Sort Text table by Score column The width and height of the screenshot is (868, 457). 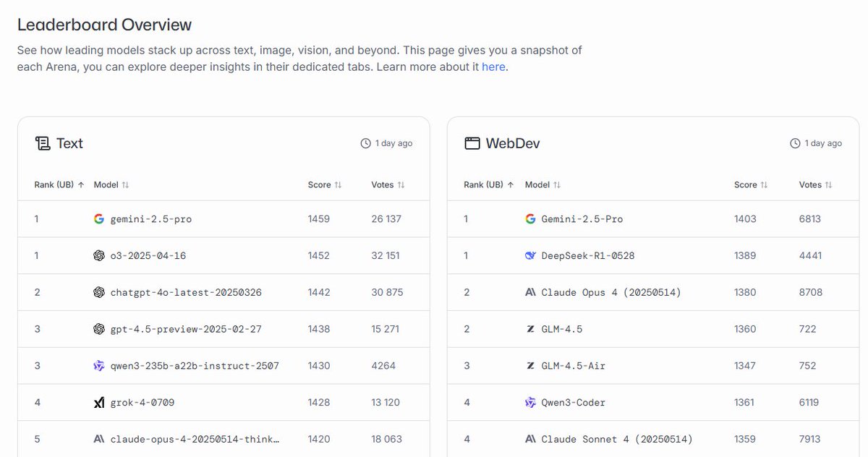click(324, 185)
